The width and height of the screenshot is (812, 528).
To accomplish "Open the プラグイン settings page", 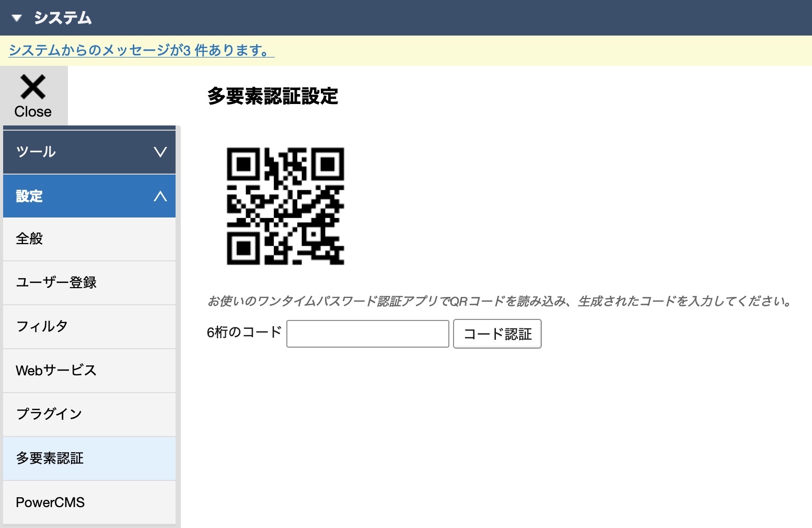I will [89, 415].
